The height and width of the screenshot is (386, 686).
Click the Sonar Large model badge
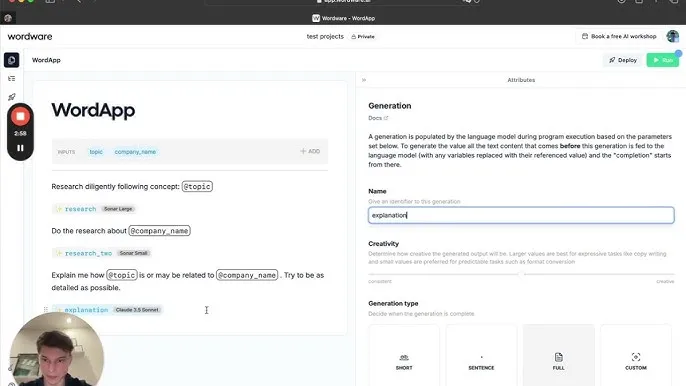point(118,209)
